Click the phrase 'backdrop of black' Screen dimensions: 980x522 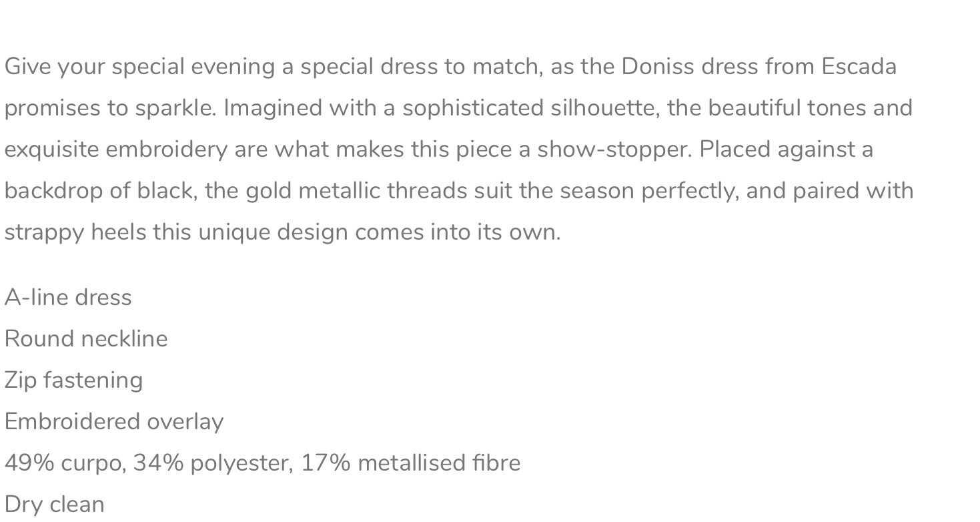[100, 191]
